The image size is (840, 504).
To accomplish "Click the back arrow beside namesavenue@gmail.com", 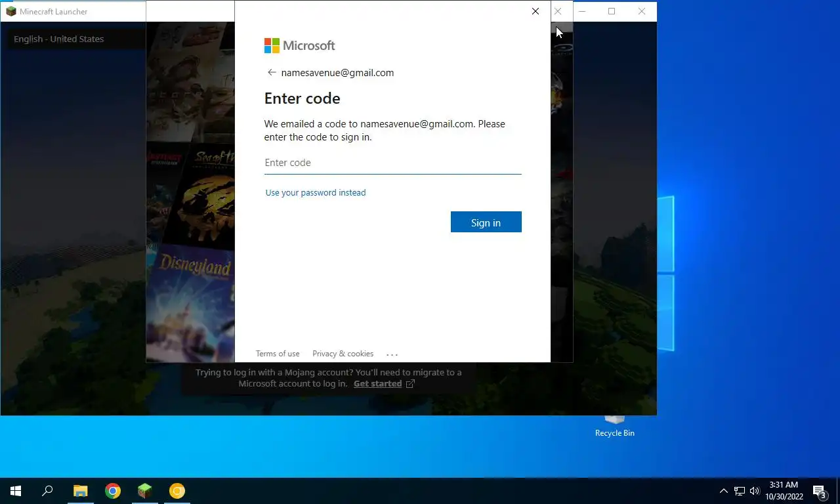I will click(272, 73).
